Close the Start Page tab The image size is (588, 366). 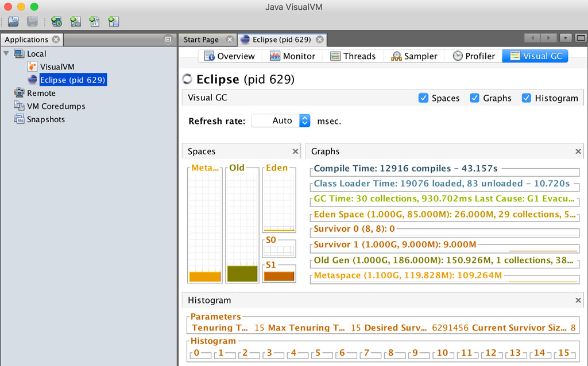[230, 40]
